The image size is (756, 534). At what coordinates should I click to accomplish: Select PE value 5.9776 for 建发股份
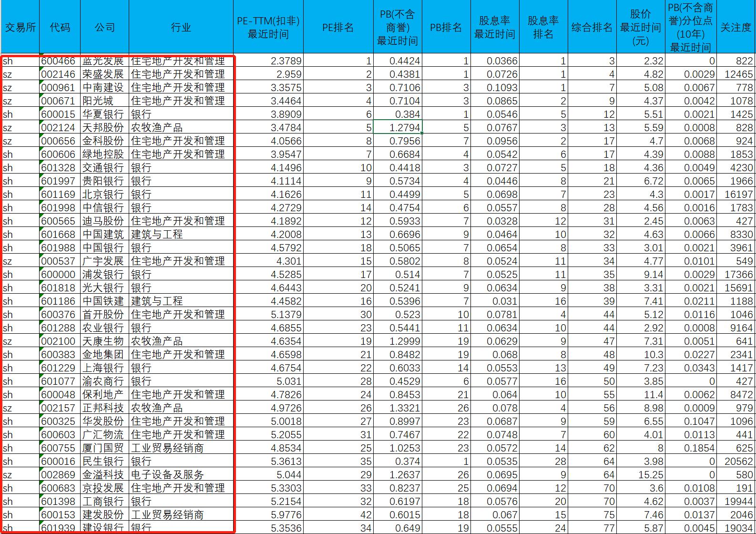tap(268, 514)
